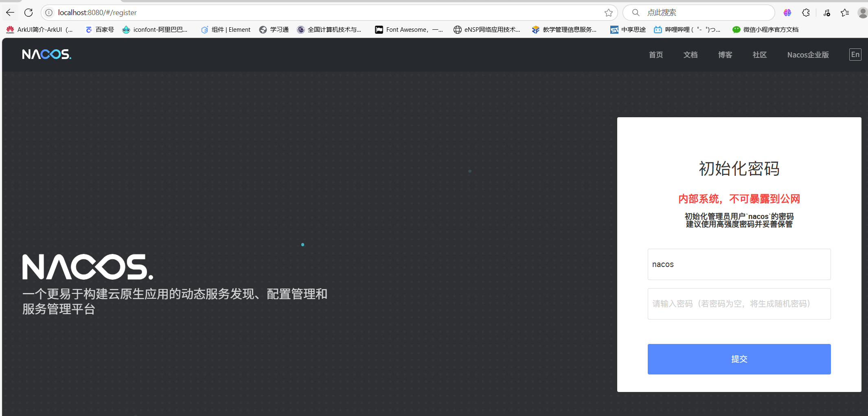
Task: Click the browser back arrow
Action: click(10, 13)
